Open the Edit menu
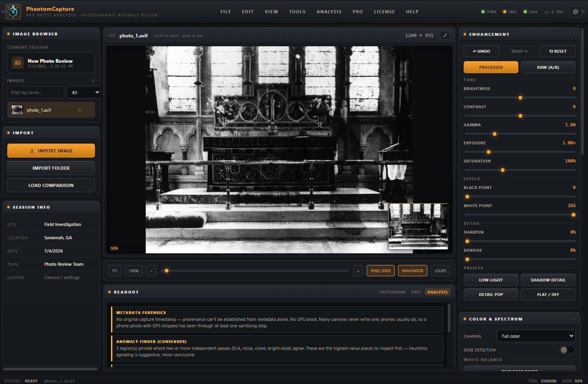Screen dimensions: 588x384 tap(248, 12)
